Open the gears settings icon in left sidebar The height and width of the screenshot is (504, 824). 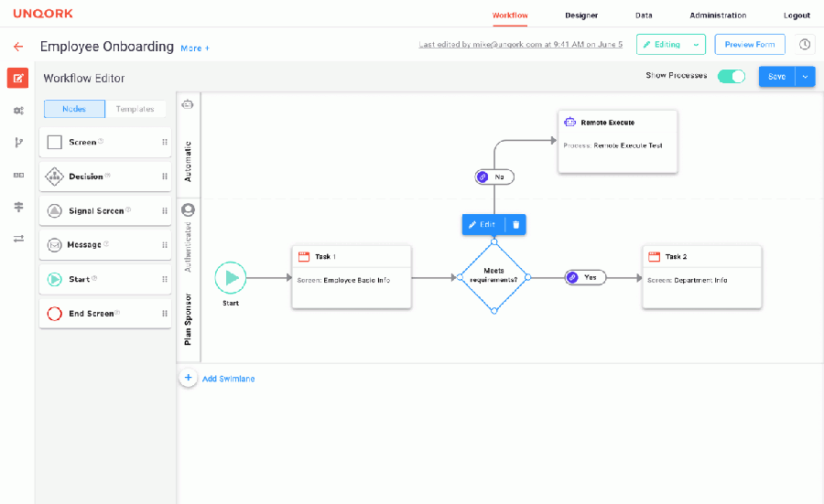(x=18, y=111)
